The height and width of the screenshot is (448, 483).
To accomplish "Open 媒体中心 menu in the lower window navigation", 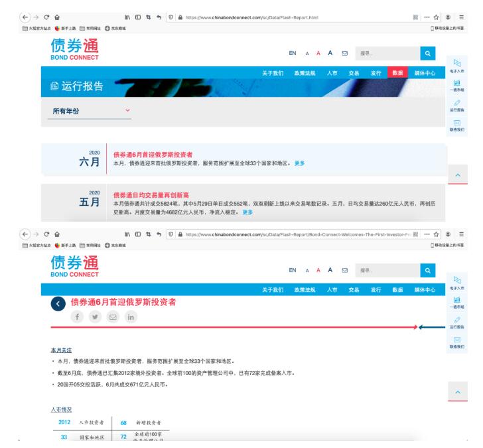I will [425, 290].
